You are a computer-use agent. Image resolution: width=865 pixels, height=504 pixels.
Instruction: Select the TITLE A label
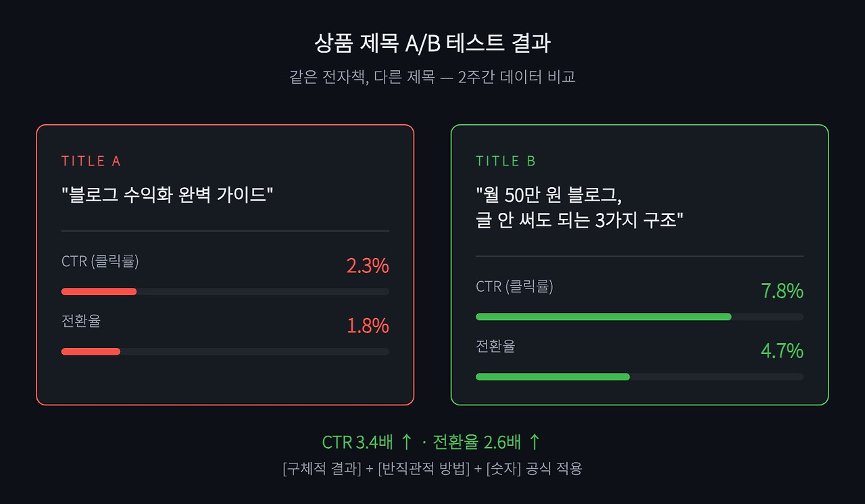tap(91, 161)
